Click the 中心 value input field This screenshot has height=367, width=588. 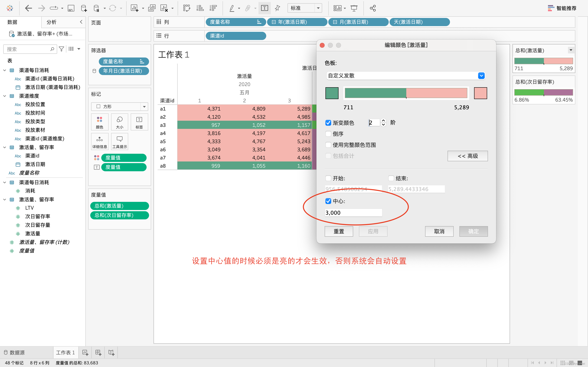(353, 213)
